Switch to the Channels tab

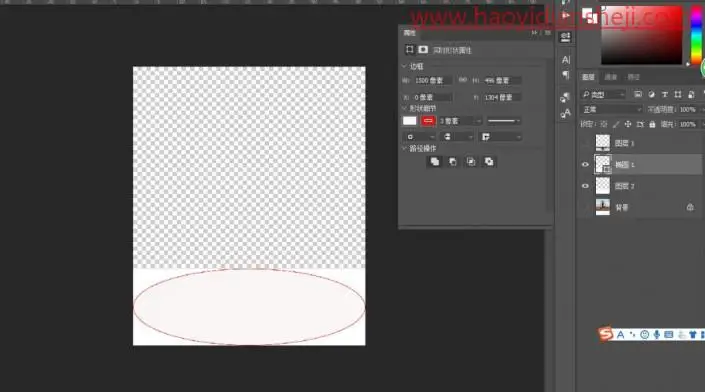(x=611, y=77)
